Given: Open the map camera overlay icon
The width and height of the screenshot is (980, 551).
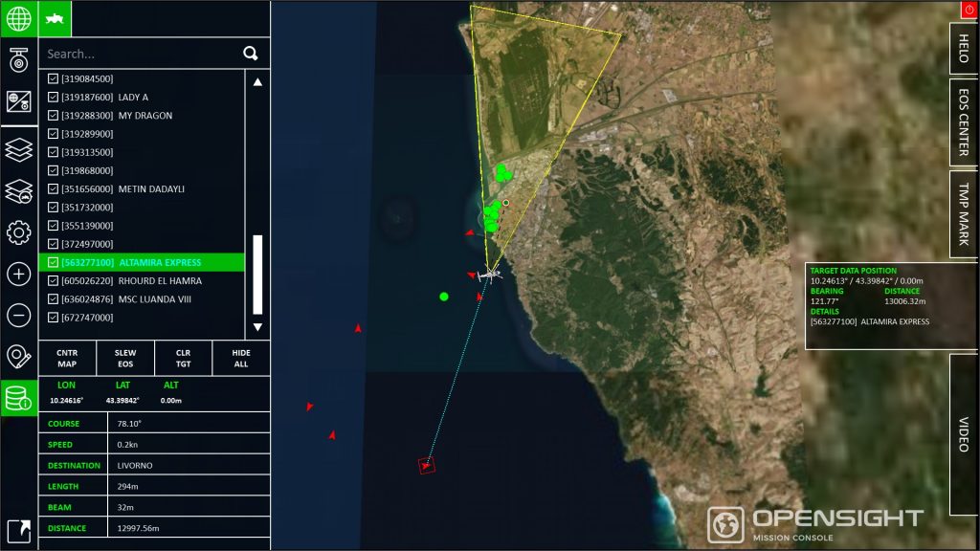Looking at the screenshot, I should pyautogui.click(x=19, y=101).
